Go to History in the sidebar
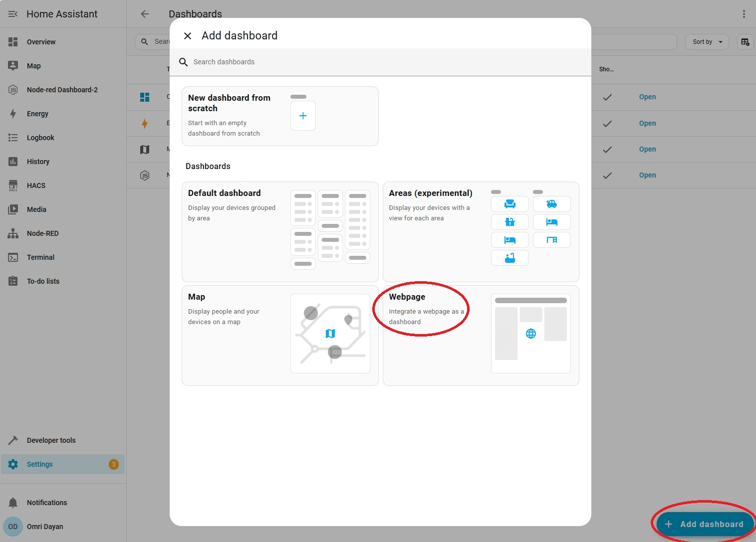The height and width of the screenshot is (542, 756). click(38, 162)
